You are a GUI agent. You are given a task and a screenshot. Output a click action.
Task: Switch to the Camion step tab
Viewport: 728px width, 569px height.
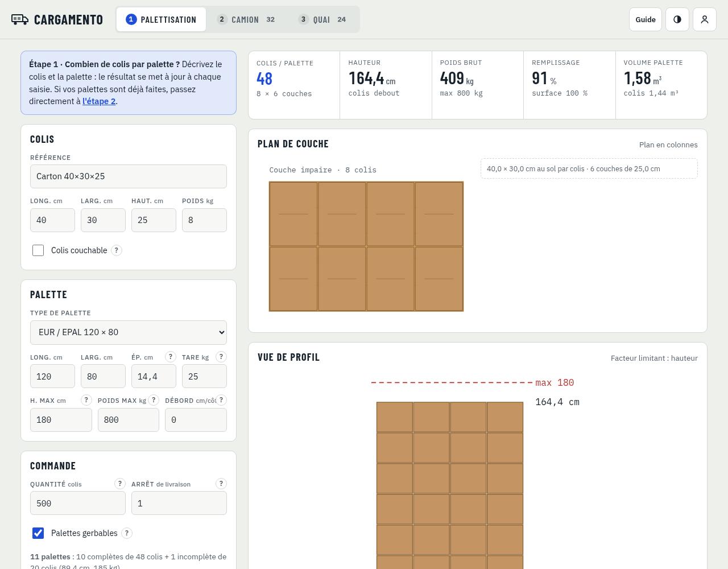tap(246, 19)
